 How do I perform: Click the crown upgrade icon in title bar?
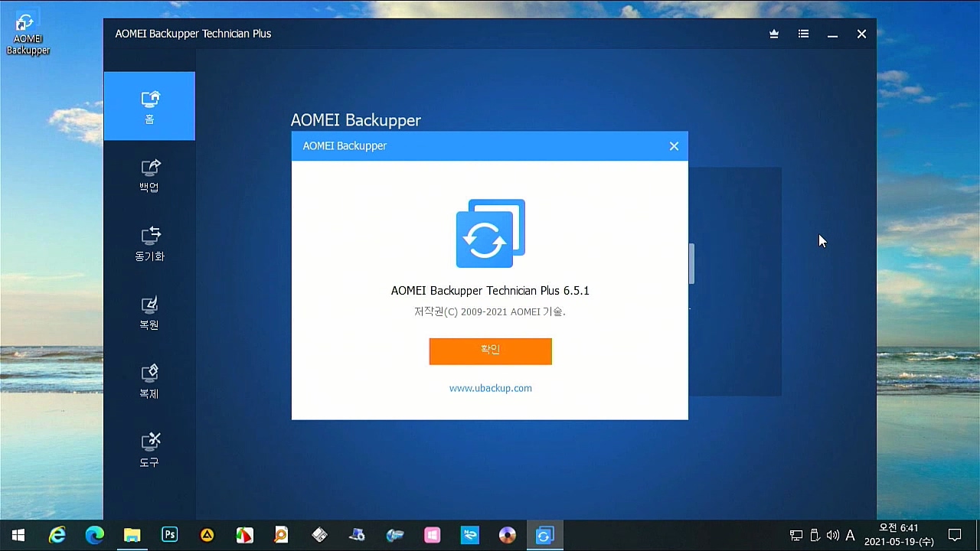click(774, 34)
